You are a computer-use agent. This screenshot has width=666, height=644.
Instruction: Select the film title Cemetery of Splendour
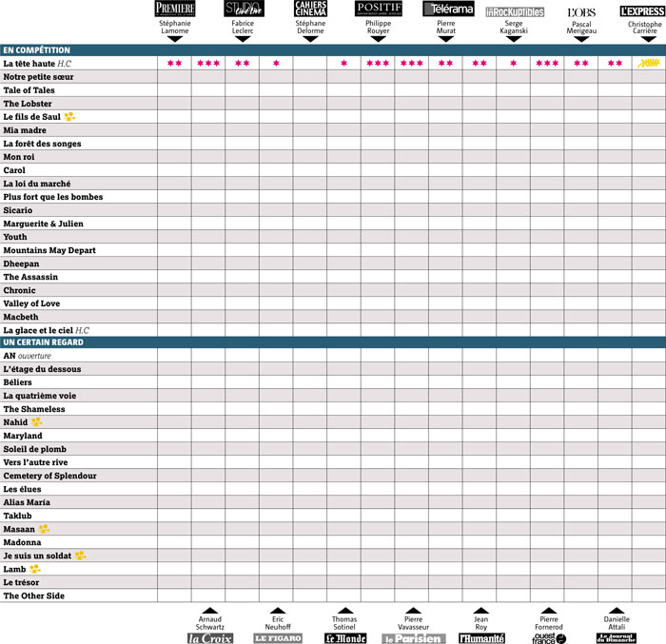(49, 476)
